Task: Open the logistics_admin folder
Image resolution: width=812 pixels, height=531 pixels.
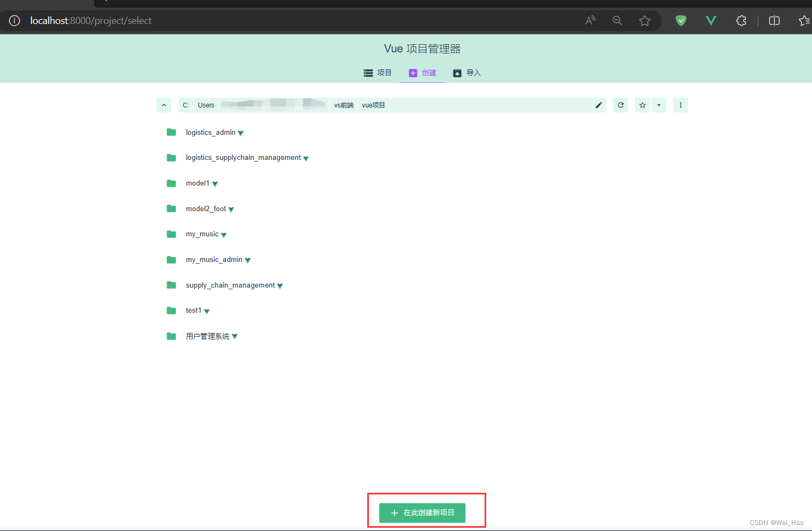Action: pyautogui.click(x=210, y=133)
